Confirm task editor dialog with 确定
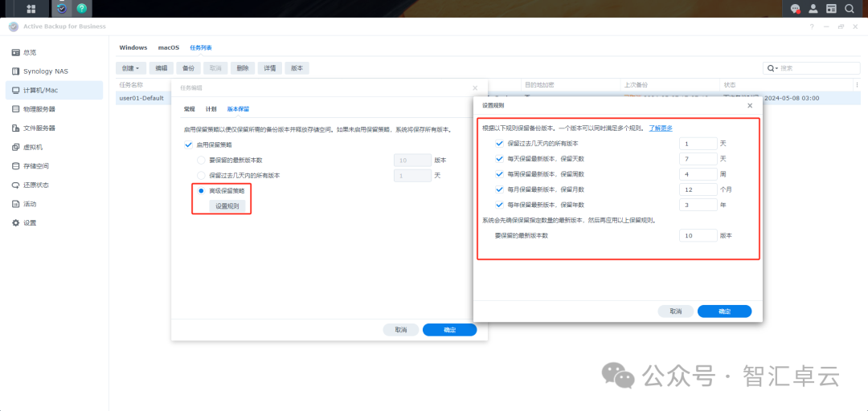The width and height of the screenshot is (868, 411). (449, 330)
